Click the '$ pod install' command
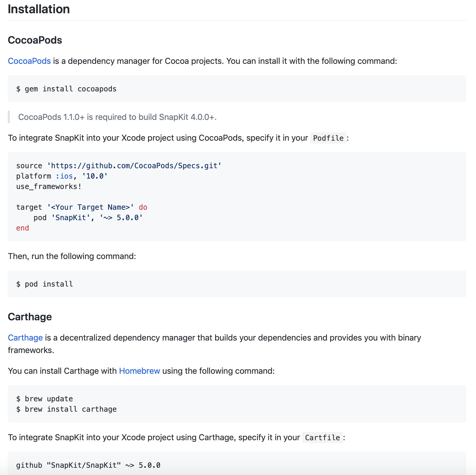 (x=45, y=284)
